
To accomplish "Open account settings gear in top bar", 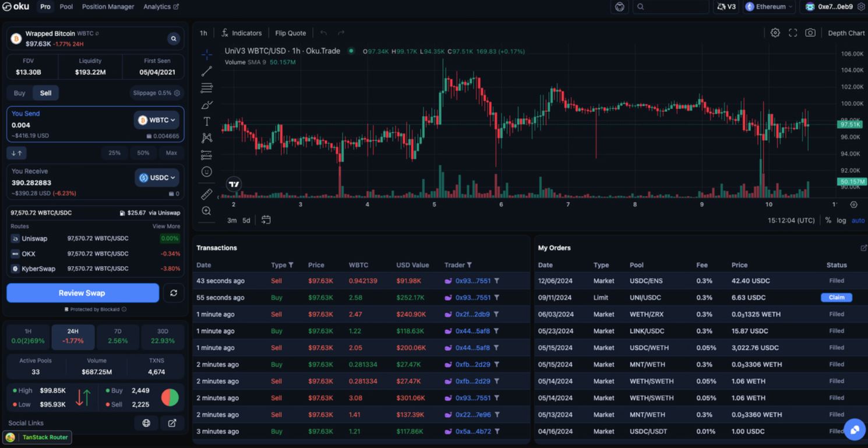I will 862,7.
